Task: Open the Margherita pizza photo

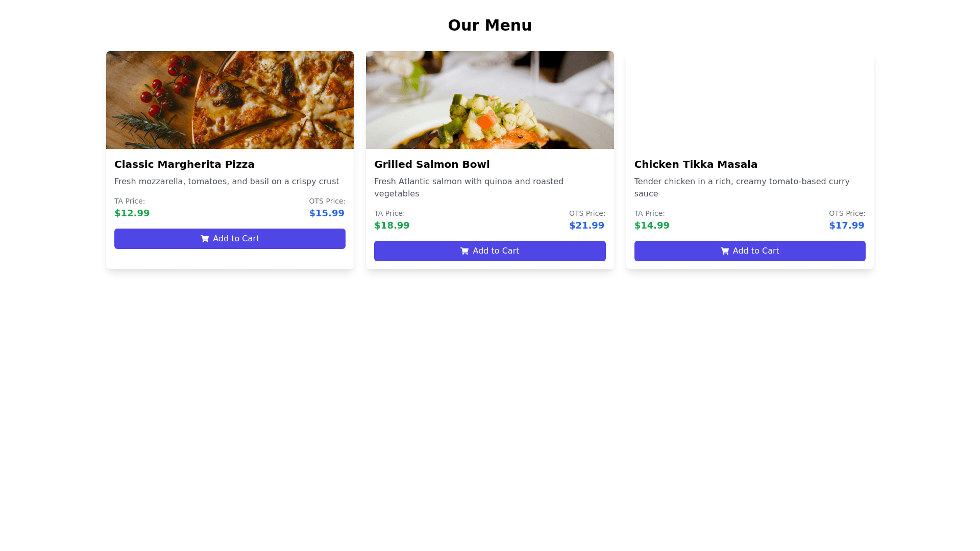Action: tap(230, 100)
